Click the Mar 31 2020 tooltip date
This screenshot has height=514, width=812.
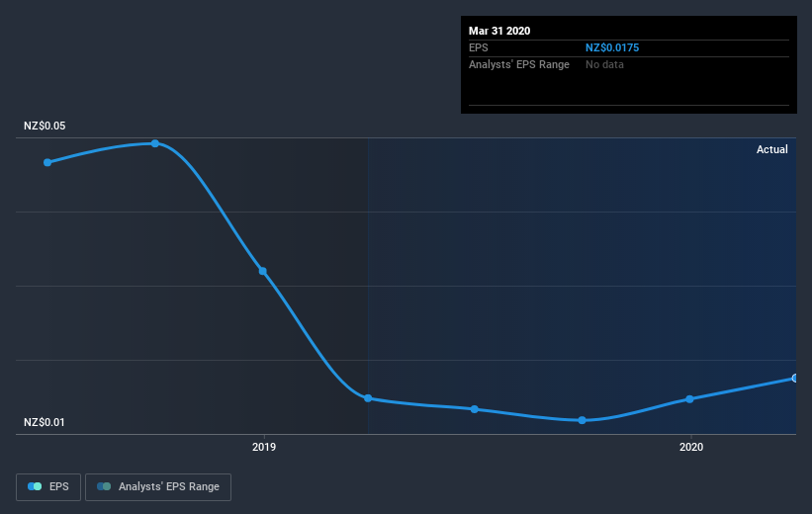click(x=499, y=31)
